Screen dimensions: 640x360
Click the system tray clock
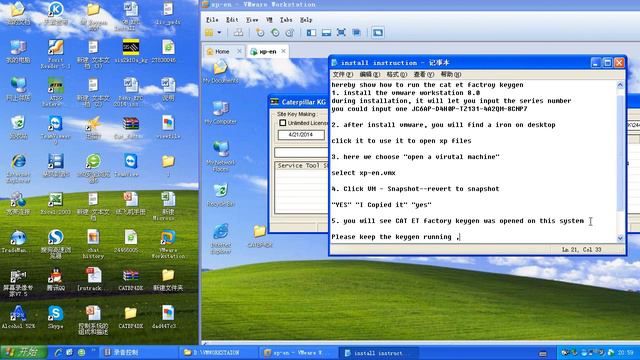(x=625, y=352)
